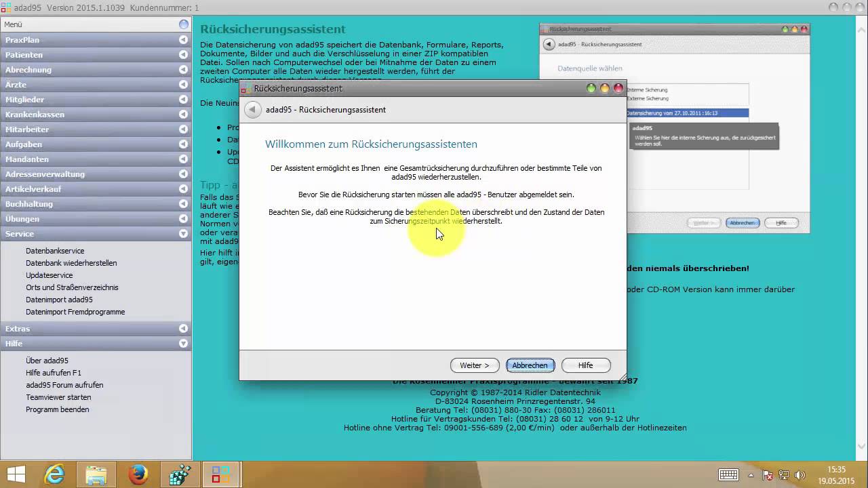Open the Windows Start button
Screen dimensions: 868x488
(x=16, y=475)
